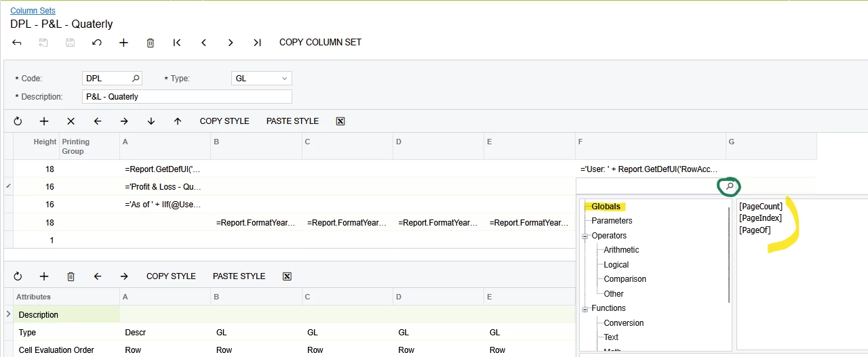Open Code lookup magnifier
Image resolution: width=868 pixels, height=357 pixels.
(136, 79)
